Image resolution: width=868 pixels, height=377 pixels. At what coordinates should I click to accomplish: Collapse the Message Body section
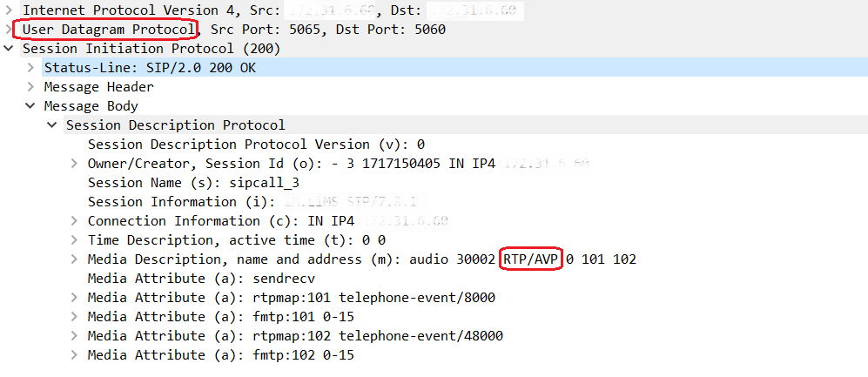[31, 106]
